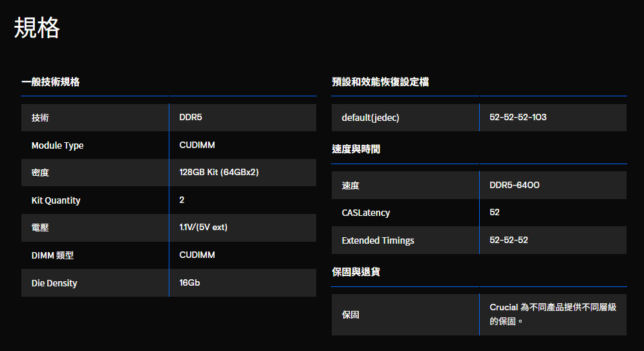The width and height of the screenshot is (644, 351).
Task: Click the default(jedec) label
Action: [370, 118]
